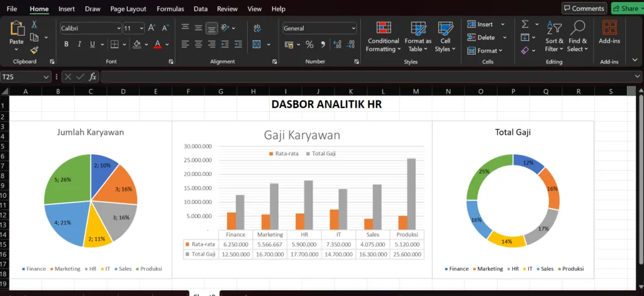Click Merge & Center icon
This screenshot has height=296, width=644.
(x=257, y=44)
